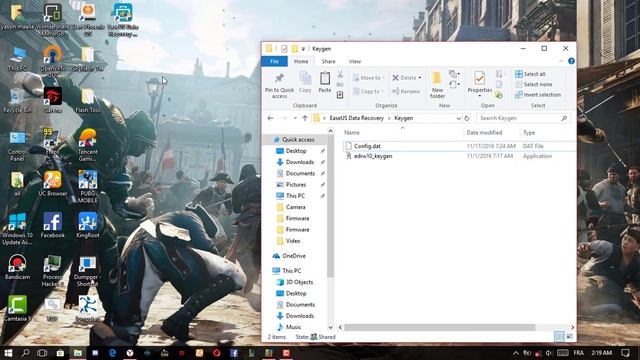Click the Properties checkmark icon
Screen dimensions: 640x360
480,78
